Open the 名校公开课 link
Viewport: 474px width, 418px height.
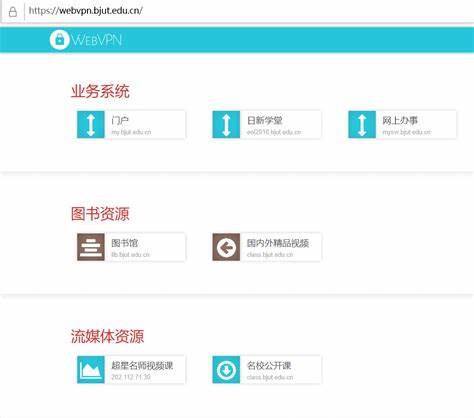click(269, 366)
